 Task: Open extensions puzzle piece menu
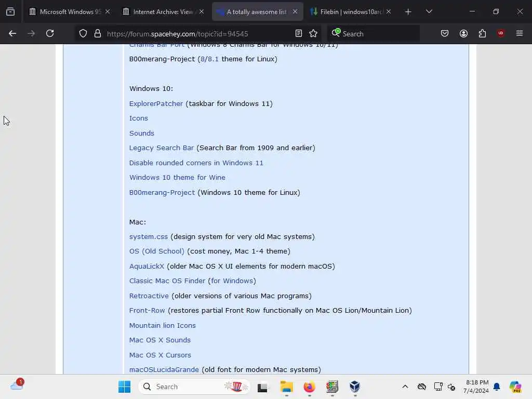tap(482, 33)
